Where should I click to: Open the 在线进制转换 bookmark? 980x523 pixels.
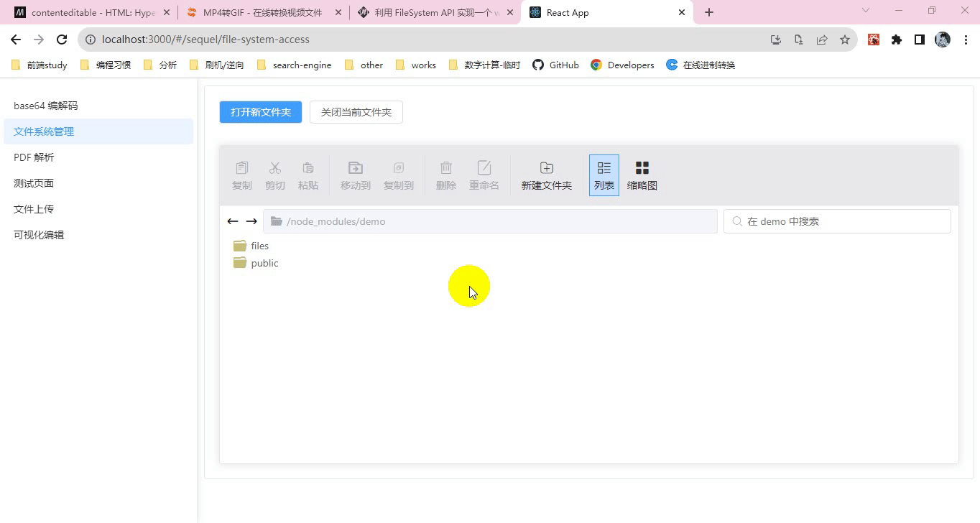(701, 65)
